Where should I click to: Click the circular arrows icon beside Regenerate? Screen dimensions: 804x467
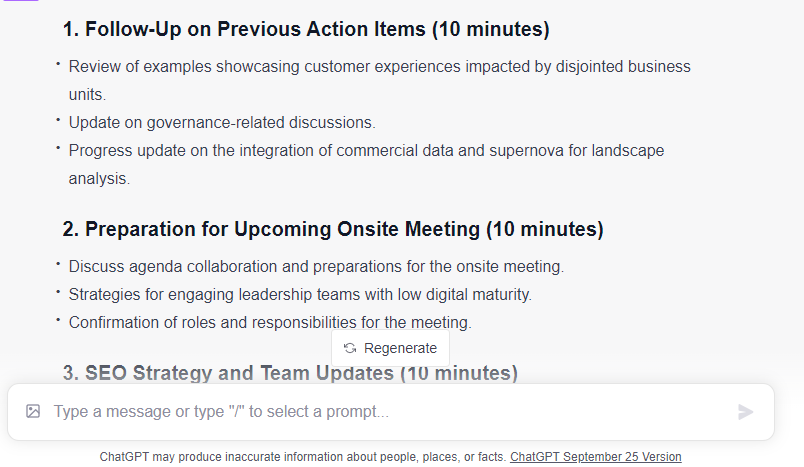tap(350, 348)
